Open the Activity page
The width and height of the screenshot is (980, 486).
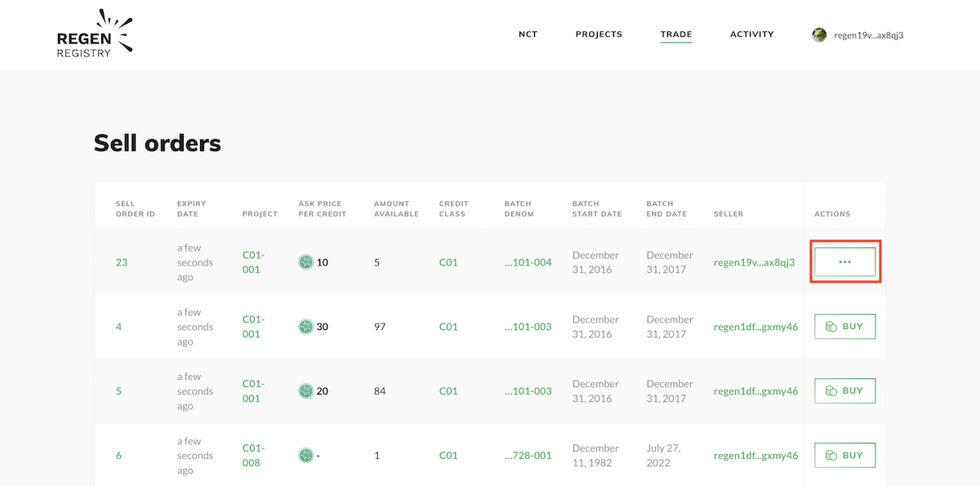coord(751,34)
